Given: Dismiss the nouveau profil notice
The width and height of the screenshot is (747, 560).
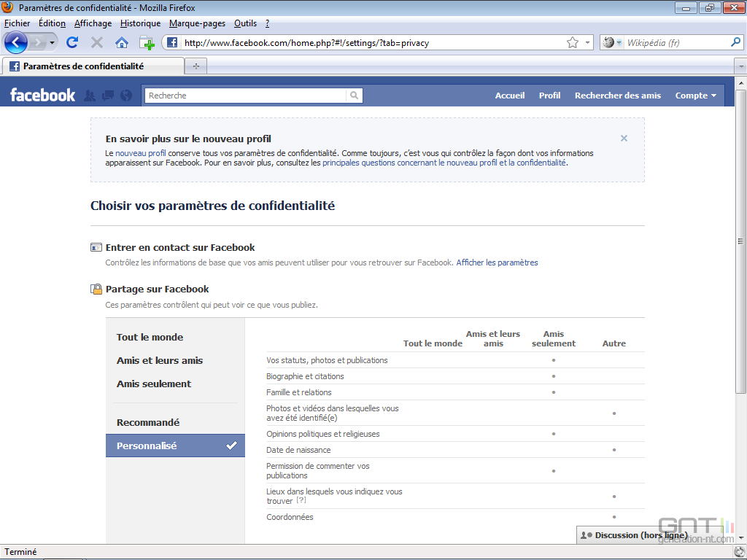Looking at the screenshot, I should 624,138.
